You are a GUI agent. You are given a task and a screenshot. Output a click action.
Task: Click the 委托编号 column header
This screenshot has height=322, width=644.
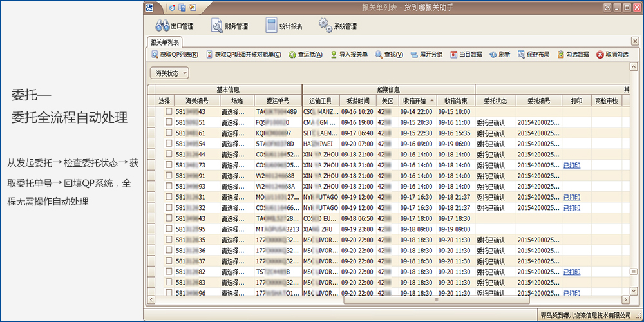coord(539,100)
